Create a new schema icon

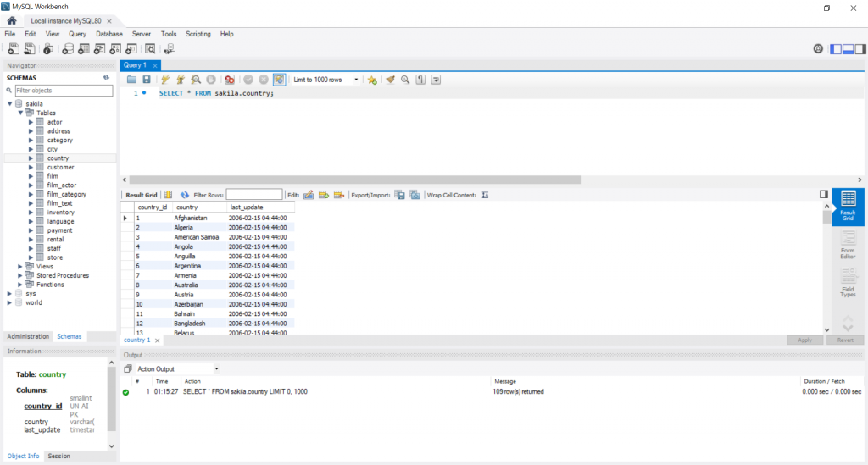click(68, 49)
